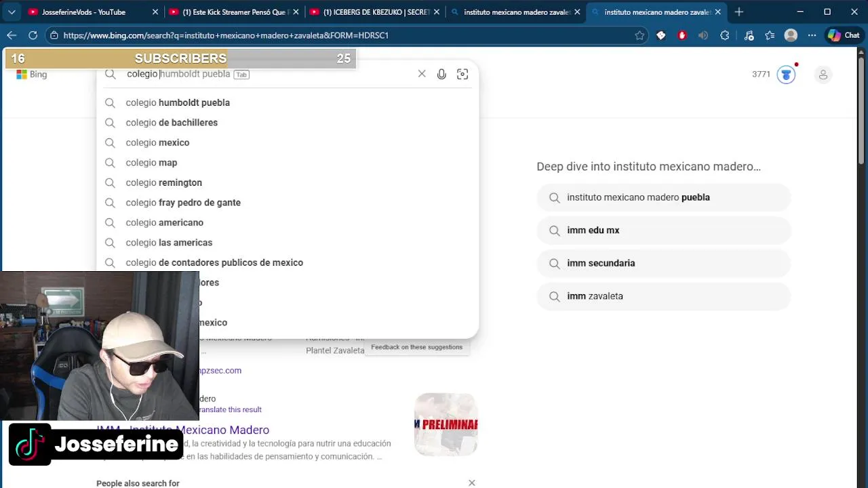Search imm secundaria suggestion
868x488 pixels.
[x=664, y=263]
